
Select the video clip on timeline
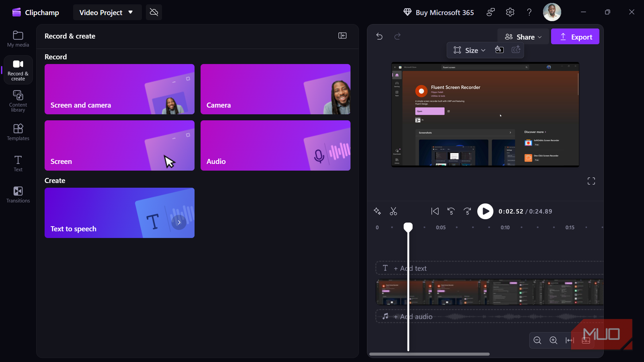489,292
